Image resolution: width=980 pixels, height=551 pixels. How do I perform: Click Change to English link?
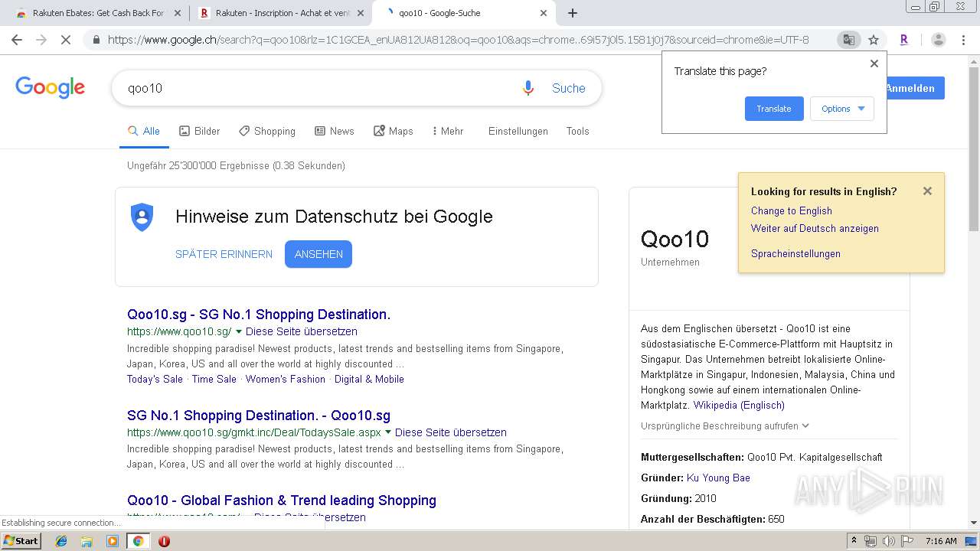792,211
